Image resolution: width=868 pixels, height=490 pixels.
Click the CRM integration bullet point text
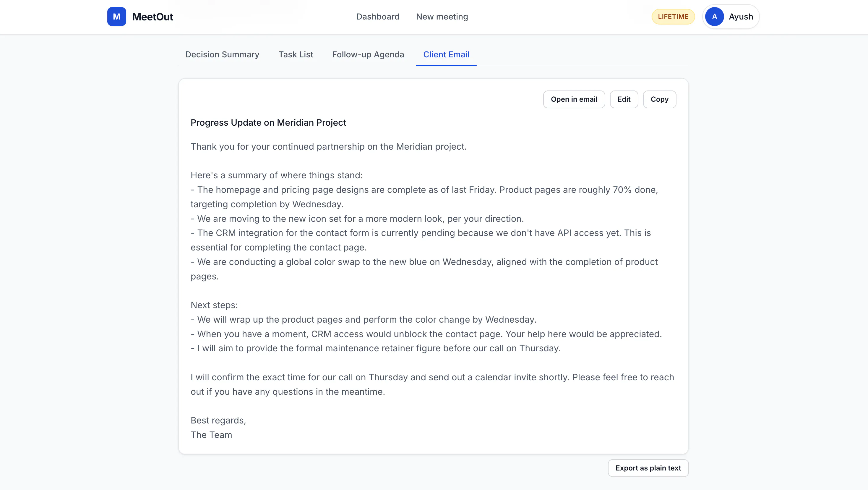(421, 240)
